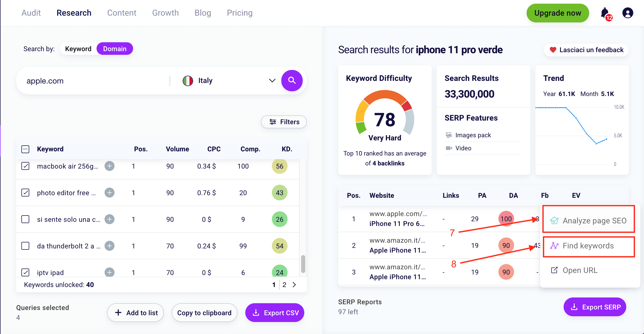Sort by Volume column header
The width and height of the screenshot is (644, 334).
click(177, 149)
